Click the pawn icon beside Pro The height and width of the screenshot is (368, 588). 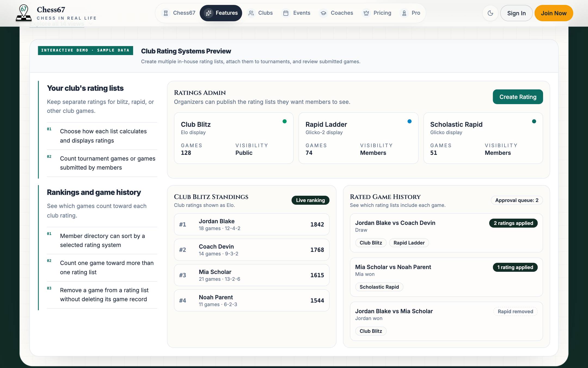coord(404,13)
